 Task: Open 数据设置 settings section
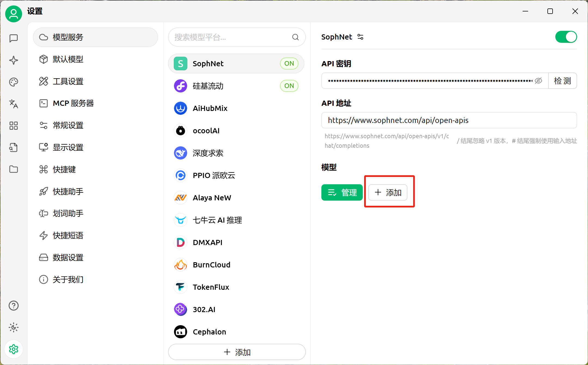tap(95, 258)
